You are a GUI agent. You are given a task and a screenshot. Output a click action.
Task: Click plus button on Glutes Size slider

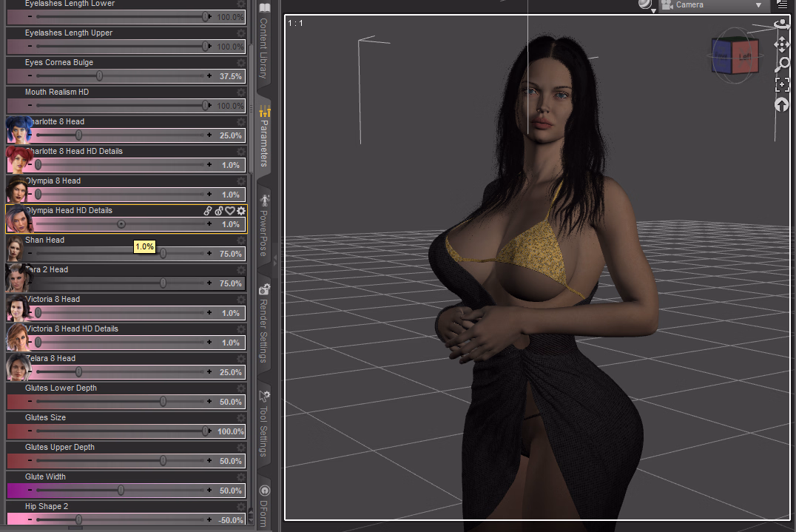pyautogui.click(x=209, y=431)
